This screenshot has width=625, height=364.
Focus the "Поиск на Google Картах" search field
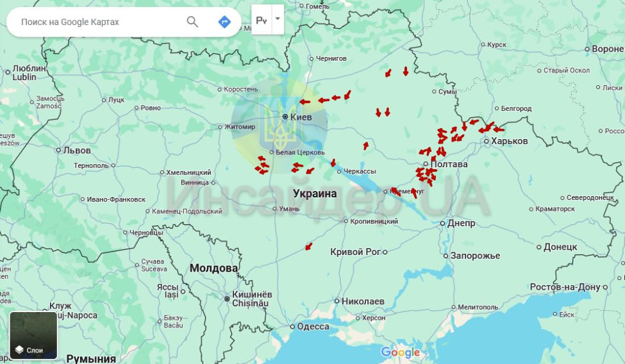(96, 22)
